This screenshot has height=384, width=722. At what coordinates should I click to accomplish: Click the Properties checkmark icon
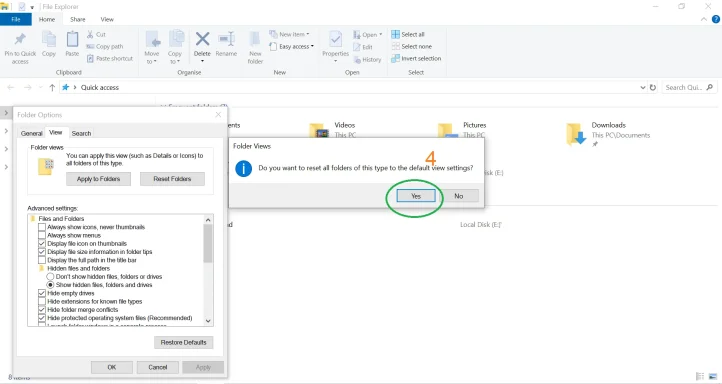click(x=336, y=39)
